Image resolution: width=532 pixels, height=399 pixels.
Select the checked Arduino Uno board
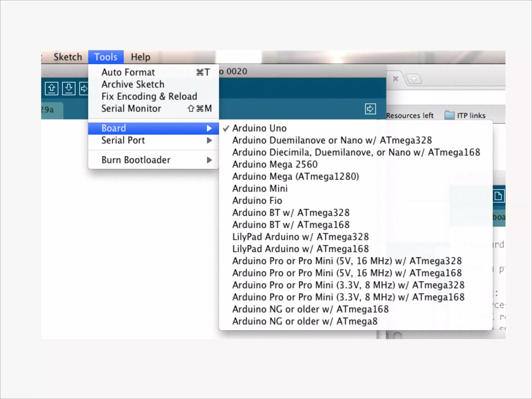coord(259,128)
